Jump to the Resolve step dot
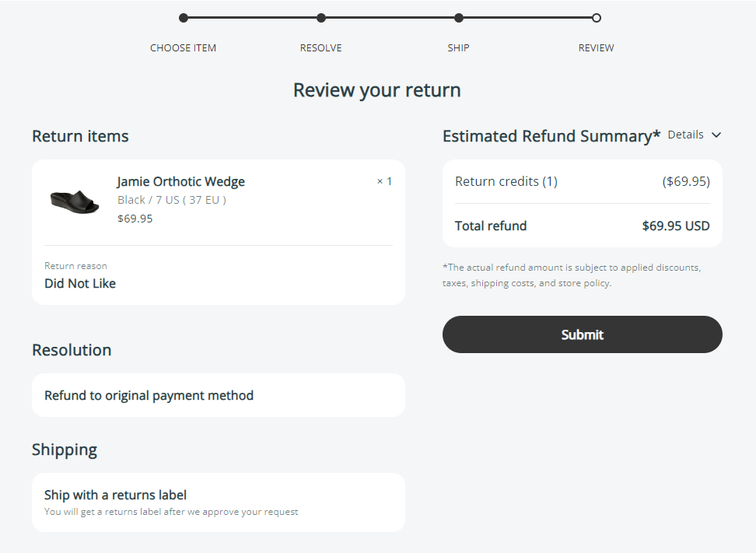 (x=321, y=18)
